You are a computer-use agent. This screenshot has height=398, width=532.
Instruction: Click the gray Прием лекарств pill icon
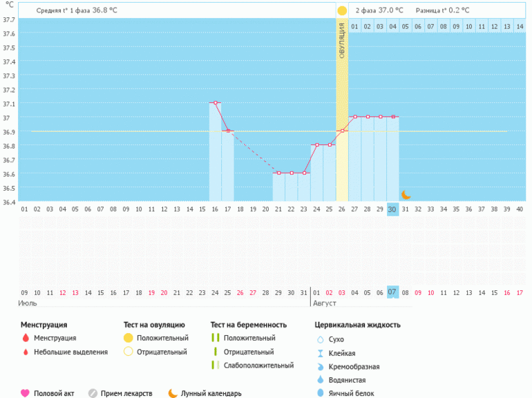pos(93,394)
